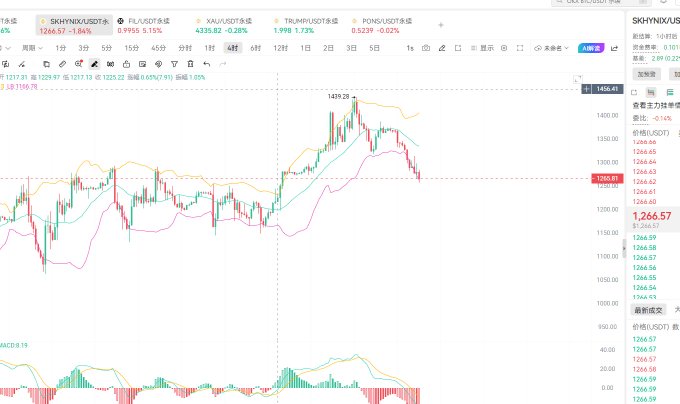The image size is (680, 404).
Task: Switch to the PONS/USDT perpetual tab
Action: click(x=382, y=26)
